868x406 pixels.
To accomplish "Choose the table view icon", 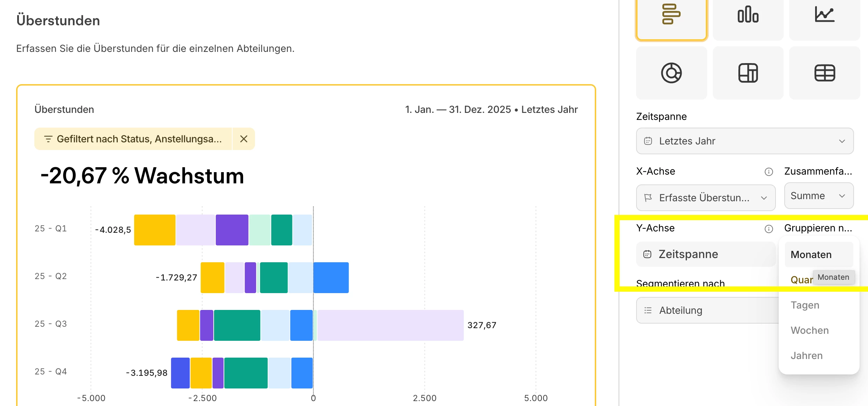I will (824, 73).
